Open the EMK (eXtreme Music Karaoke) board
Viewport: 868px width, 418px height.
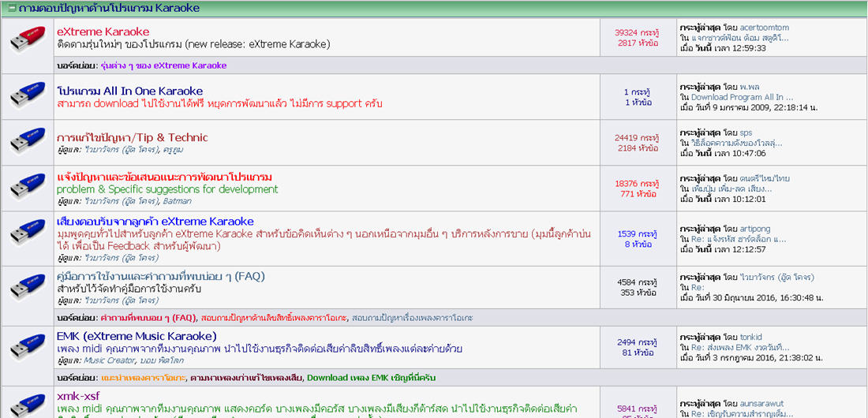pos(137,336)
